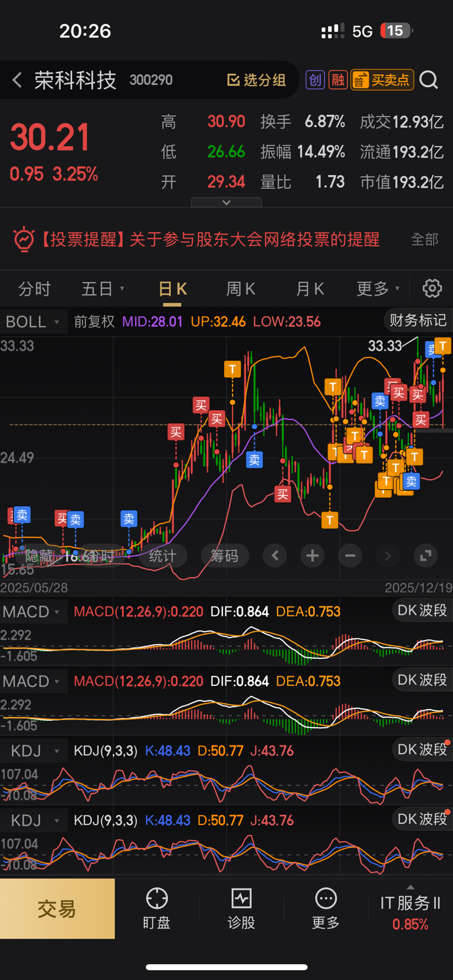Expand the 五日 period dropdown tab

point(103,289)
